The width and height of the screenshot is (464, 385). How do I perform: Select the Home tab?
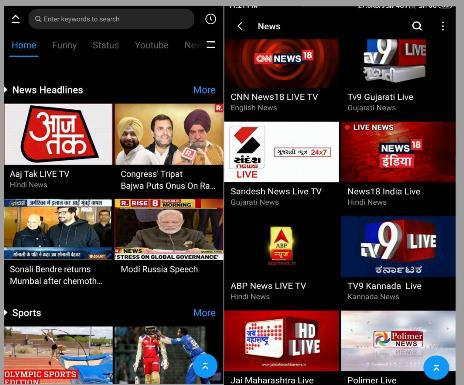pyautogui.click(x=24, y=45)
